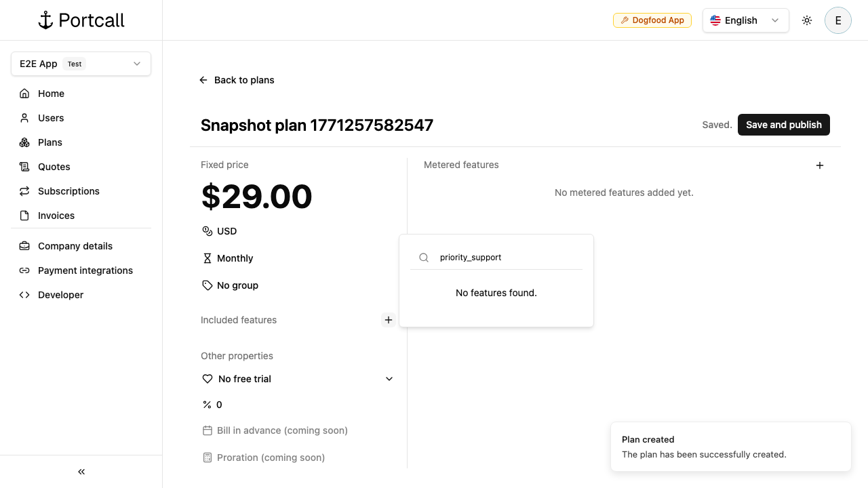Click the back arrow to plans
868x488 pixels.
point(203,80)
